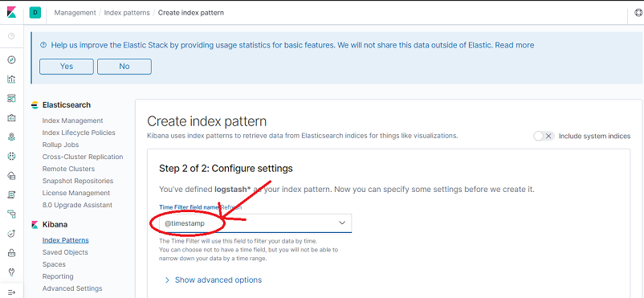Toggle the Include system indices switch
The image size is (644, 298).
pos(544,136)
